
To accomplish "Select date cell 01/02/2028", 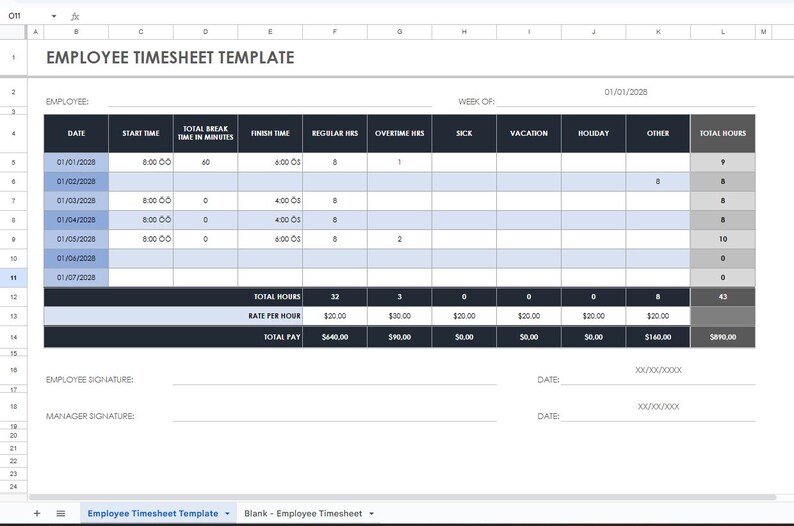I will (76, 182).
